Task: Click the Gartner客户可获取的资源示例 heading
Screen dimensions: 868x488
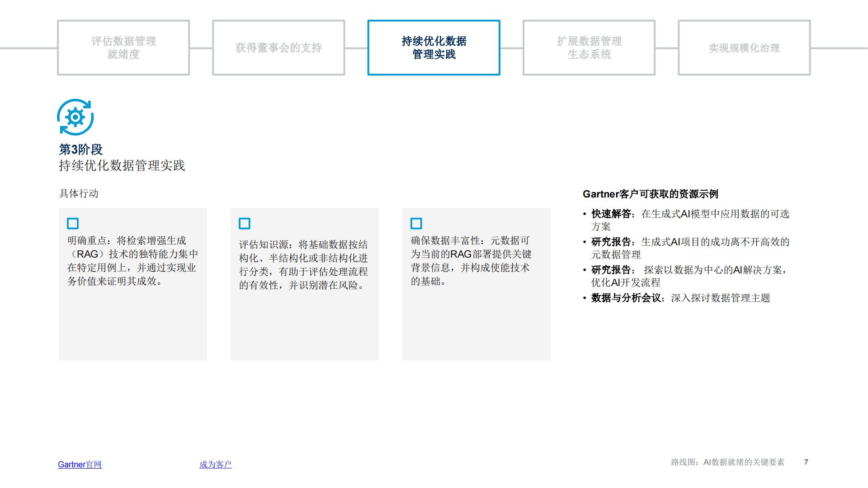Action: coord(651,194)
